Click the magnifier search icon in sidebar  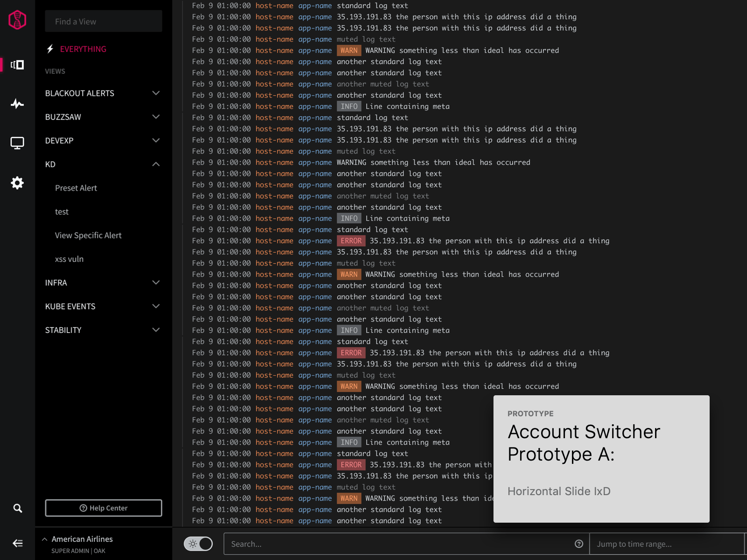click(18, 508)
